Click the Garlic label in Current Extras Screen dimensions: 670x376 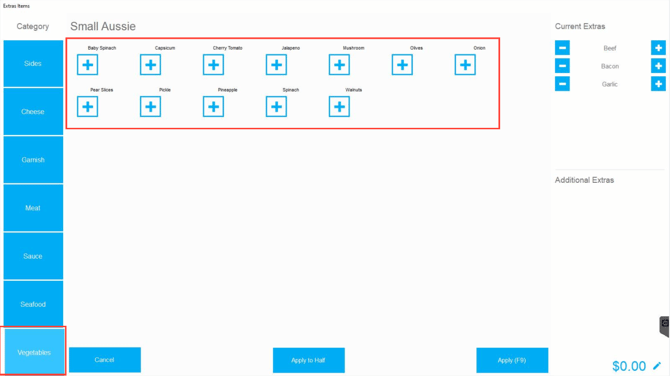[610, 84]
